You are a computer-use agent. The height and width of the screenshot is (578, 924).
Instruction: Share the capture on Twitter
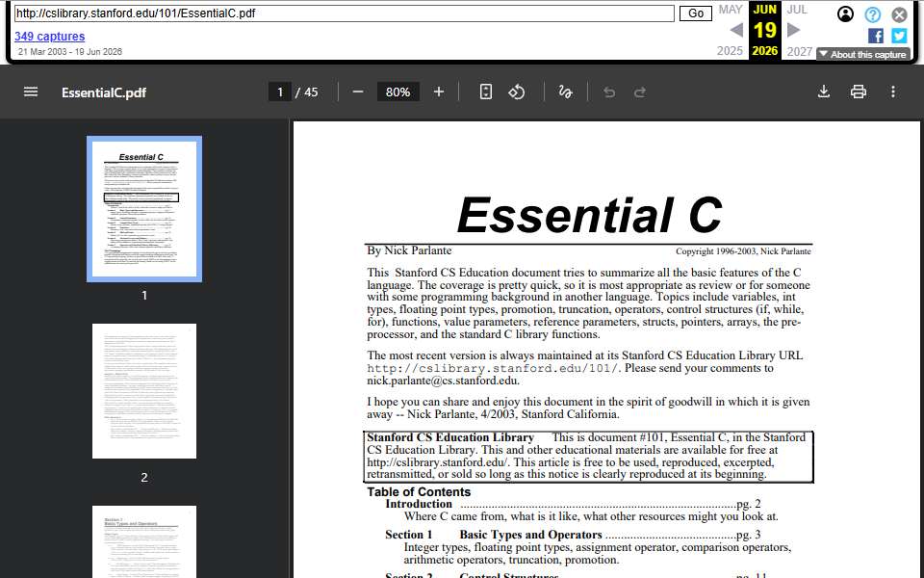click(899, 36)
